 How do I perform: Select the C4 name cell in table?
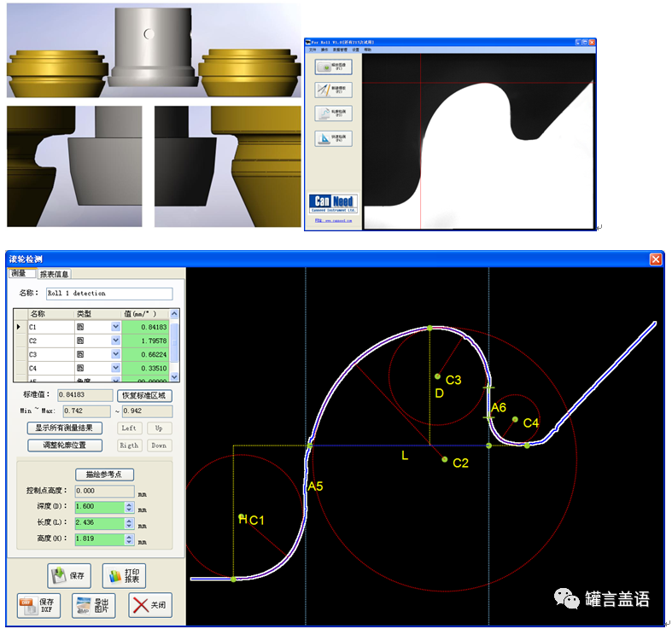coord(51,368)
